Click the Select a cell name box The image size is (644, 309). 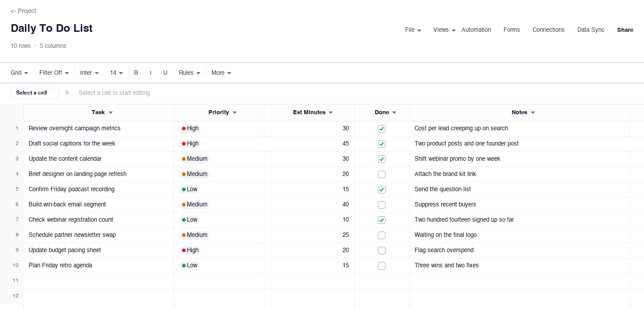[x=34, y=93]
